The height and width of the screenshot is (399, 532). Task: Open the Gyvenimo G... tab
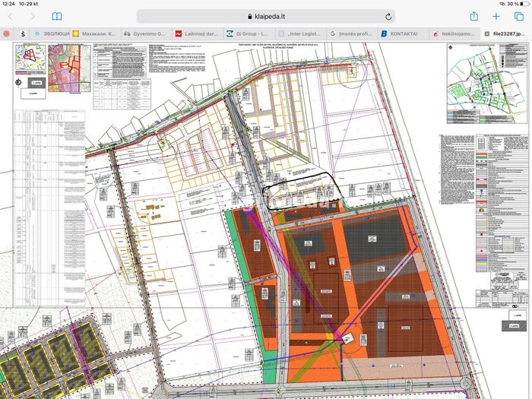pos(146,33)
